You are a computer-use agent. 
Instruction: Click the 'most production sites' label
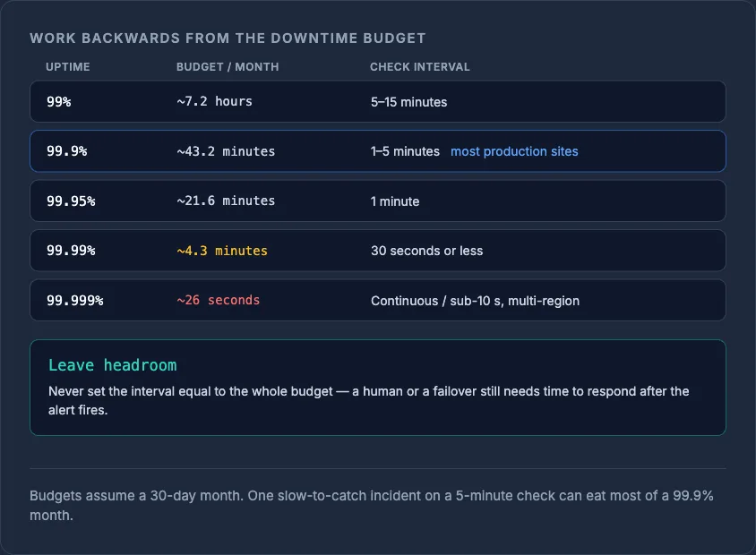click(x=514, y=151)
